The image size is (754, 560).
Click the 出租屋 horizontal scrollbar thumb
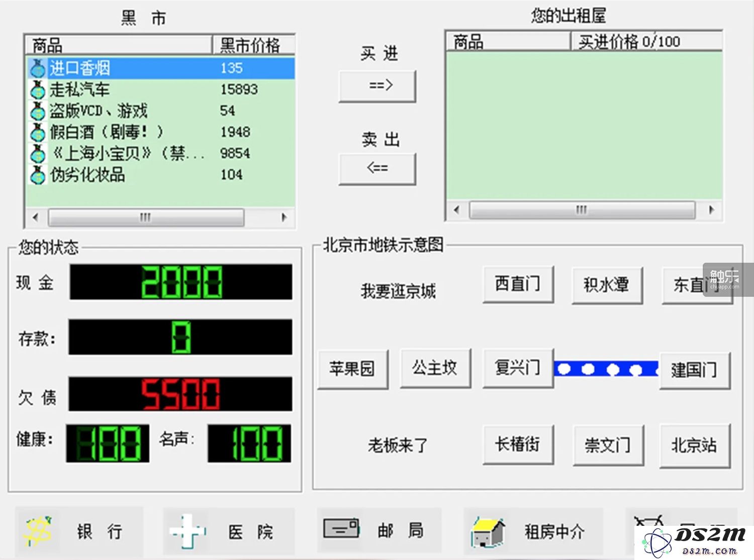(x=582, y=210)
